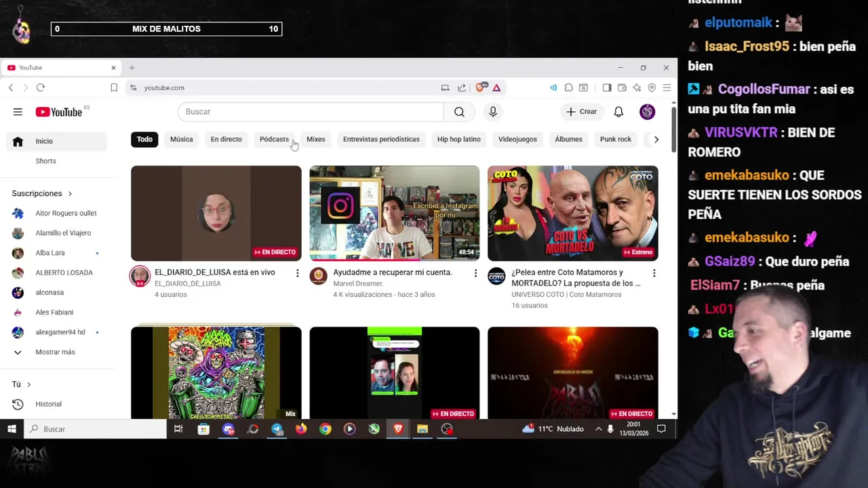Click the Windows taskbar Buscar box
The image size is (868, 488).
pos(96,429)
